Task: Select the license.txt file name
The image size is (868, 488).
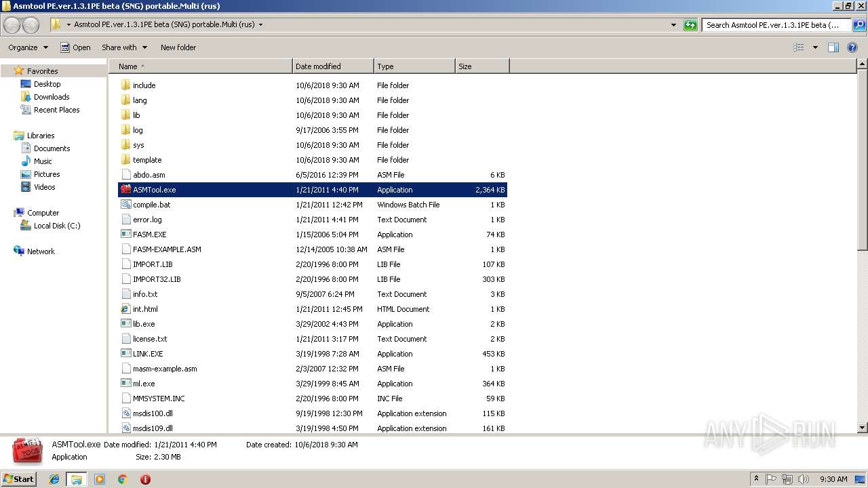Action: click(x=150, y=339)
